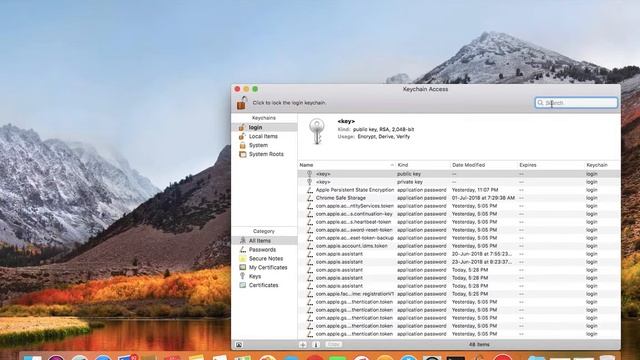
Task: Click the Apple Persistent State Encryption row icon
Action: [x=310, y=190]
